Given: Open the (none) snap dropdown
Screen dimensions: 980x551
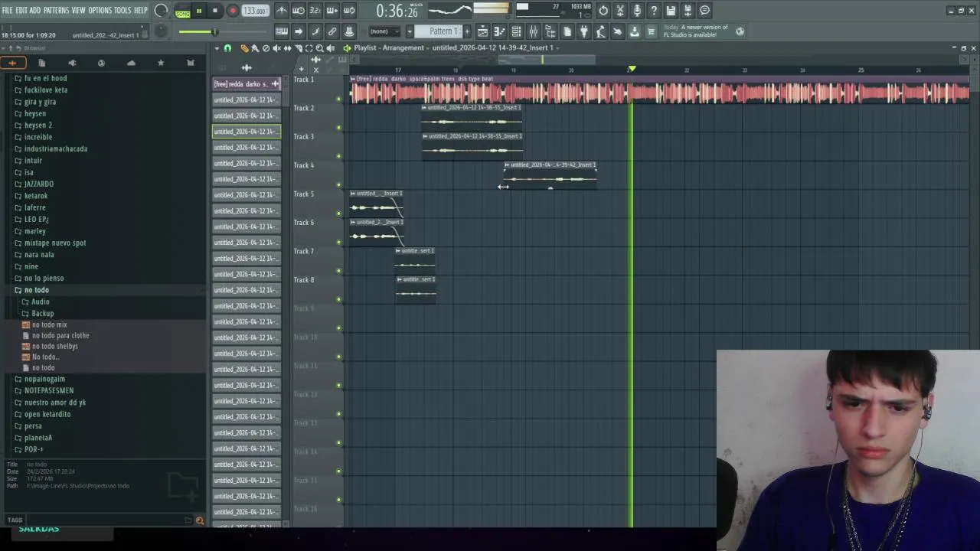Looking at the screenshot, I should [384, 31].
